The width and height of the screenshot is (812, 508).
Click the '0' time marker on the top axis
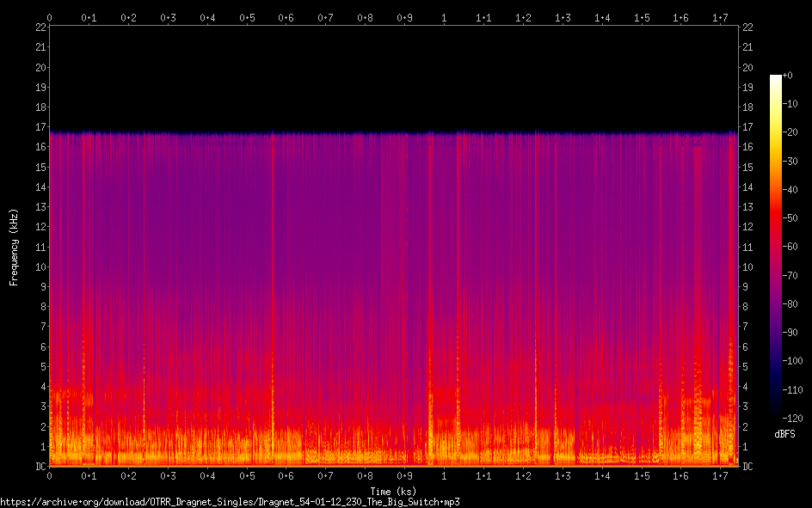pos(50,17)
